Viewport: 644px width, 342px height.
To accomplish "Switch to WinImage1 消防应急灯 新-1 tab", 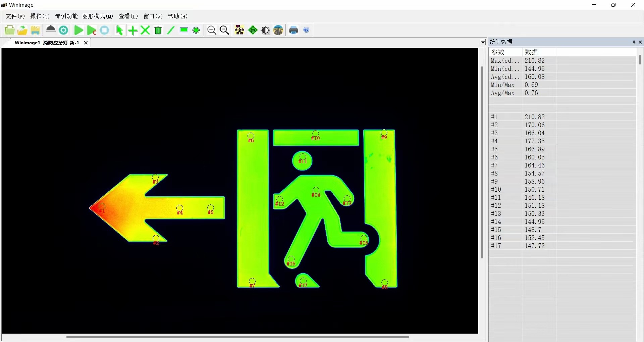I will pyautogui.click(x=47, y=43).
